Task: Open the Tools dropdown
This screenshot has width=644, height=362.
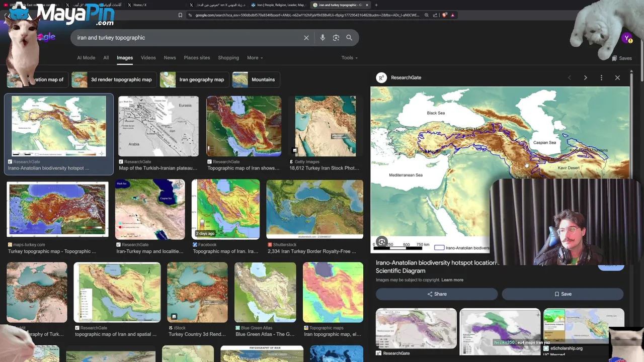Action: [349, 58]
